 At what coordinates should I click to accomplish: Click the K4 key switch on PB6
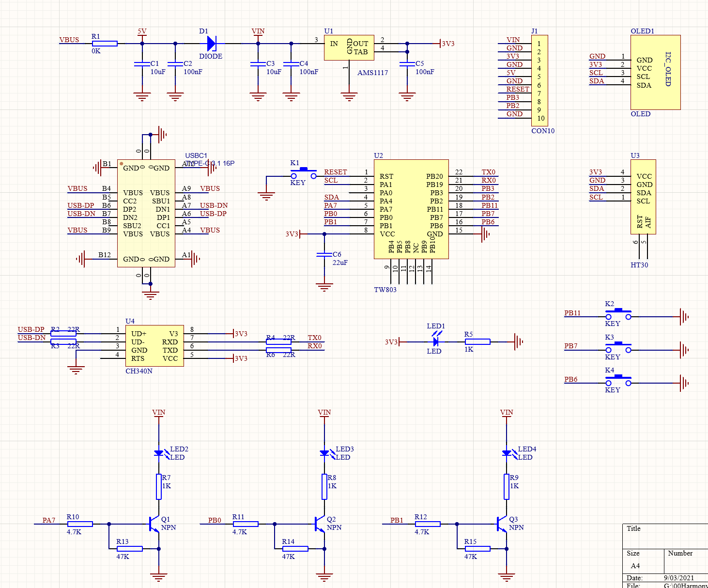pyautogui.click(x=618, y=381)
